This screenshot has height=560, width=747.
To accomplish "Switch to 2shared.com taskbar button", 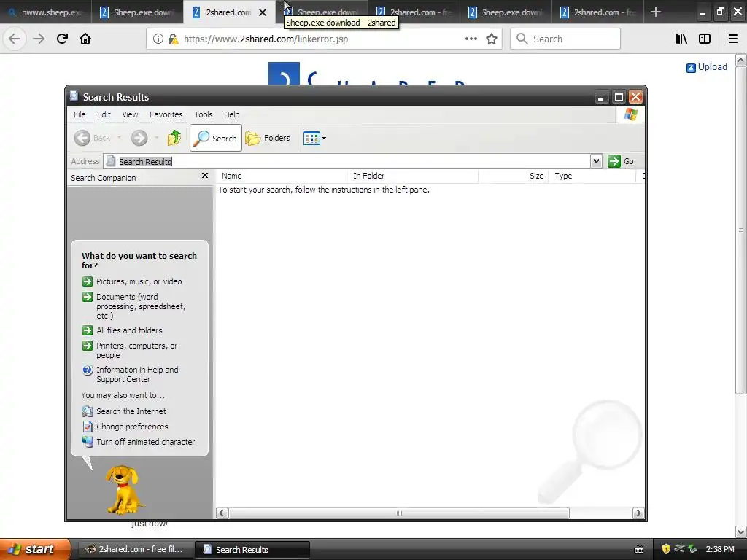I will click(x=135, y=549).
